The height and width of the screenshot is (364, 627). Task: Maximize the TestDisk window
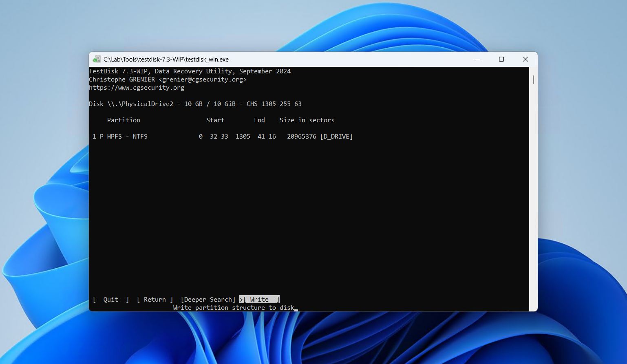point(501,59)
